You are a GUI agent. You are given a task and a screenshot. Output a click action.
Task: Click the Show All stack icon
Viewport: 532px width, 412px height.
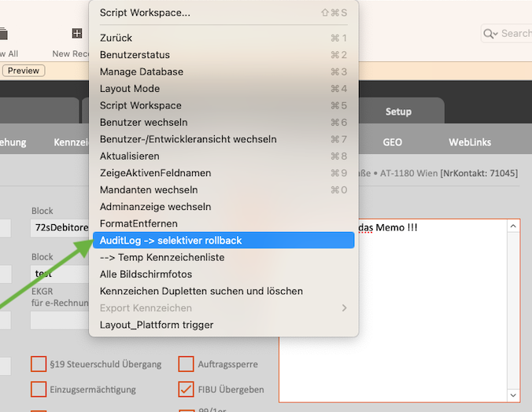(3, 34)
